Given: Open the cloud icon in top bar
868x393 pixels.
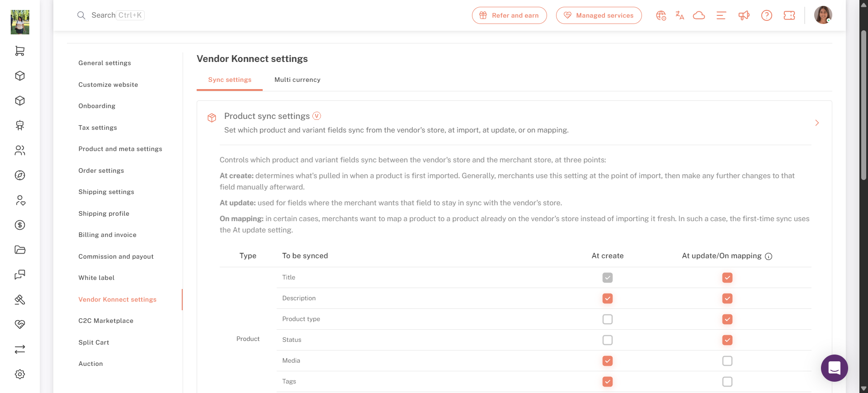Looking at the screenshot, I should click(x=699, y=15).
